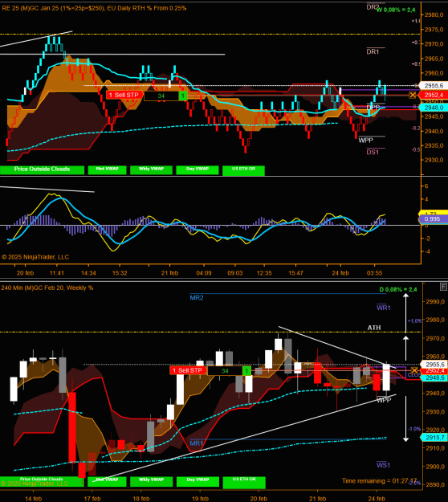Toggle Mnt VWAP indicator on top chart
The image size is (448, 502).
[108, 169]
